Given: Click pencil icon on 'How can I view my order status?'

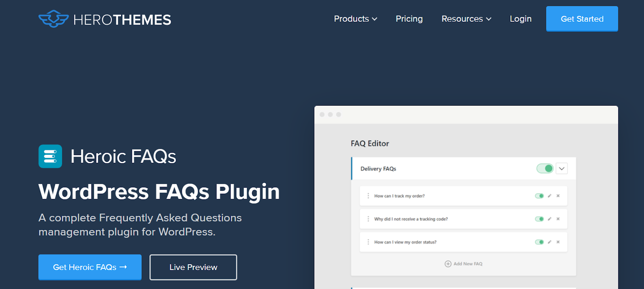Looking at the screenshot, I should click(549, 242).
